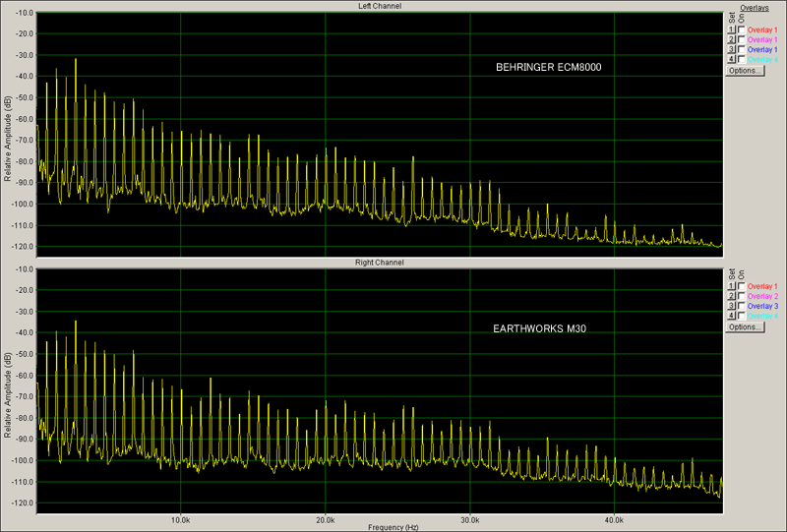The image size is (787, 532).
Task: Click Set button 2 in Right Channel overlays
Action: [x=731, y=296]
